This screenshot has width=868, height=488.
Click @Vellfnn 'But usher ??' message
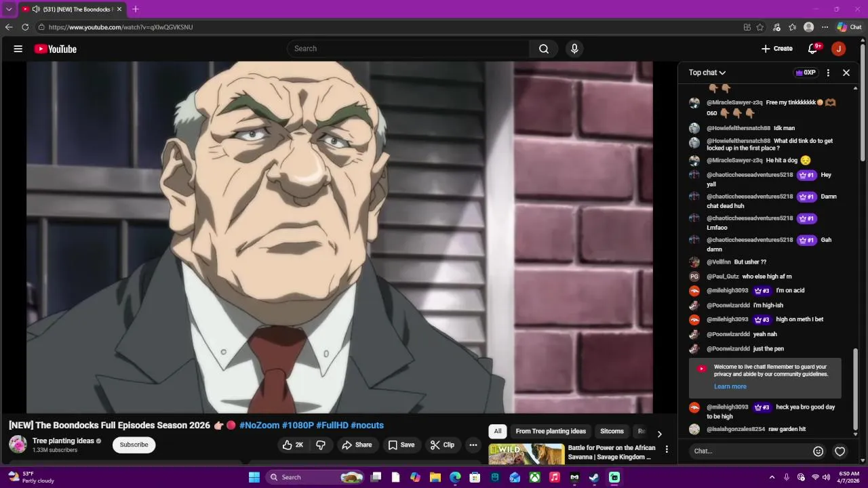pyautogui.click(x=736, y=262)
